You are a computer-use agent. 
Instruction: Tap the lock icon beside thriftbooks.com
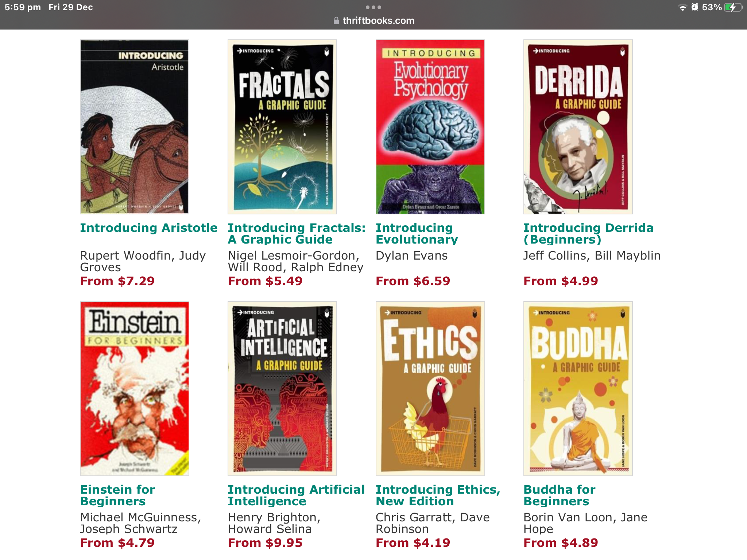336,20
